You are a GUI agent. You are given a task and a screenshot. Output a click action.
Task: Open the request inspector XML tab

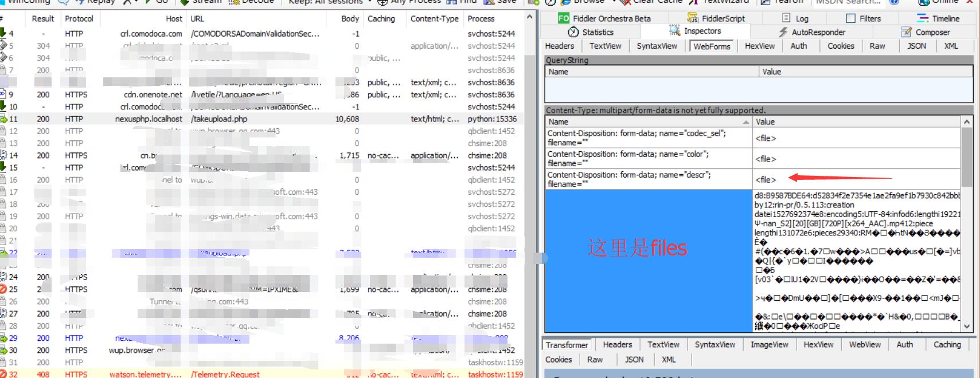[951, 46]
